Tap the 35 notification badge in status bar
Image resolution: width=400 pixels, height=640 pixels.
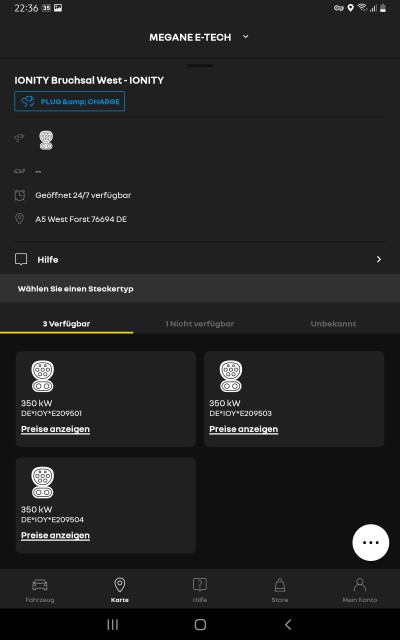pos(46,8)
